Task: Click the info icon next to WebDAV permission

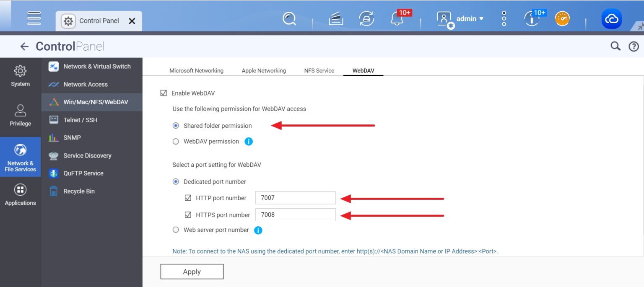Action: point(248,141)
